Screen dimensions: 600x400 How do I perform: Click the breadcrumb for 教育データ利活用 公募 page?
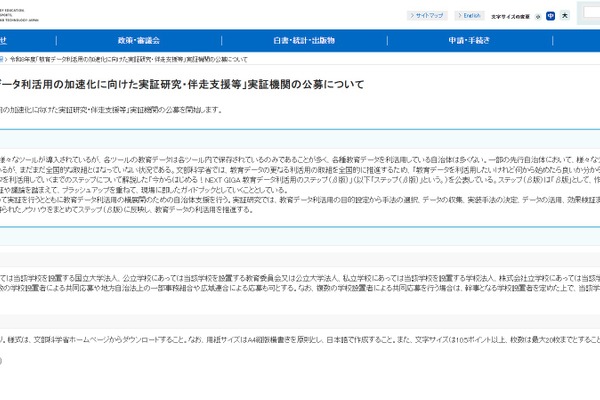129,60
